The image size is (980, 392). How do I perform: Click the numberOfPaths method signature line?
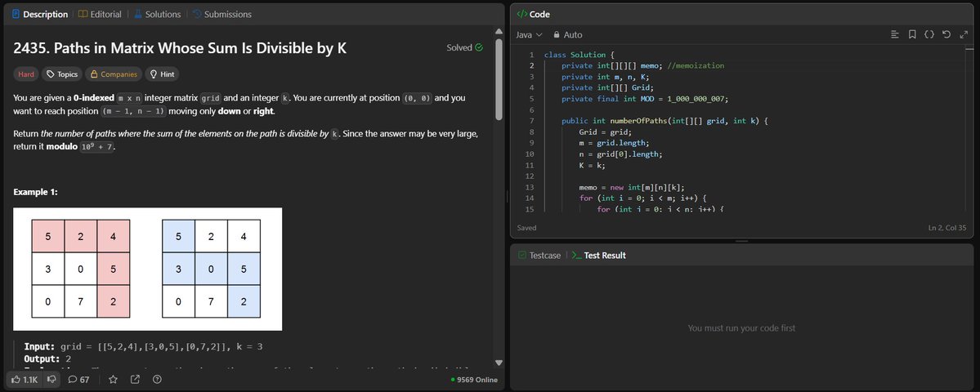[x=665, y=121]
